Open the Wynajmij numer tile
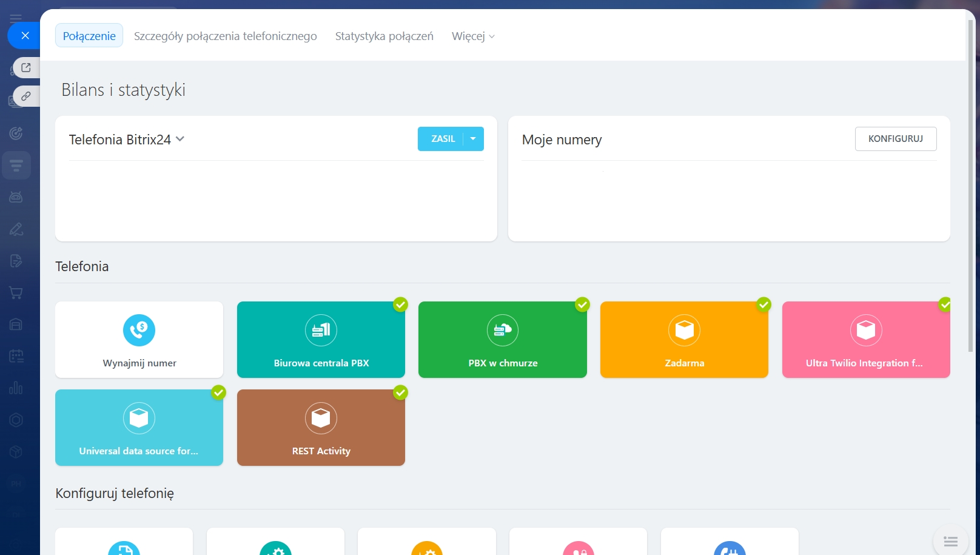Screen dimensions: 980x555 tap(139, 340)
